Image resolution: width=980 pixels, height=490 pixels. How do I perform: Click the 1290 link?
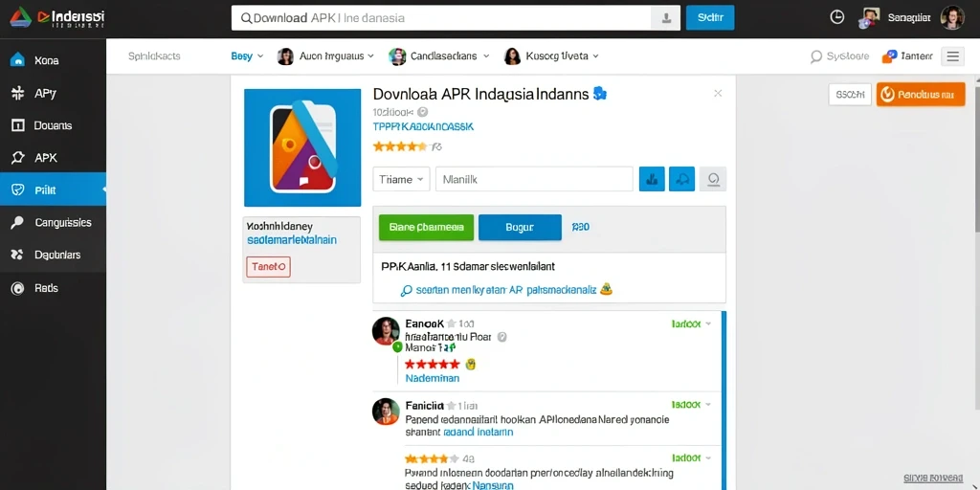(x=581, y=227)
